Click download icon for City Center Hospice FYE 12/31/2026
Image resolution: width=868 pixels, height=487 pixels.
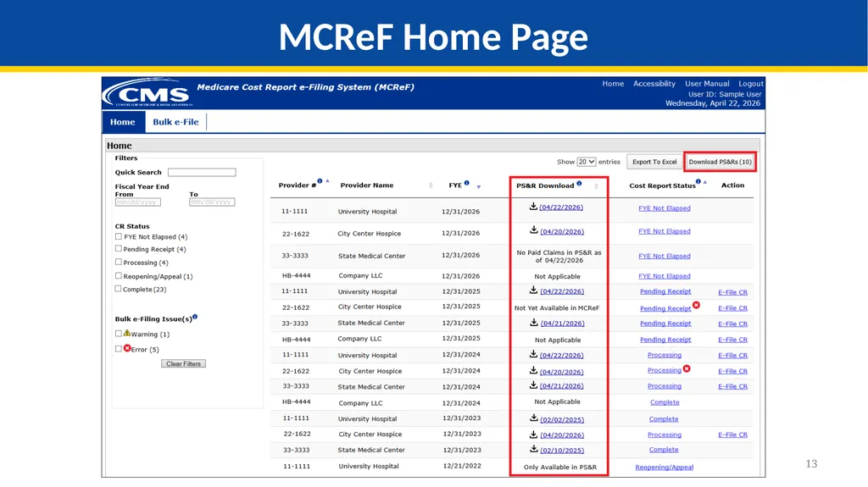point(534,230)
